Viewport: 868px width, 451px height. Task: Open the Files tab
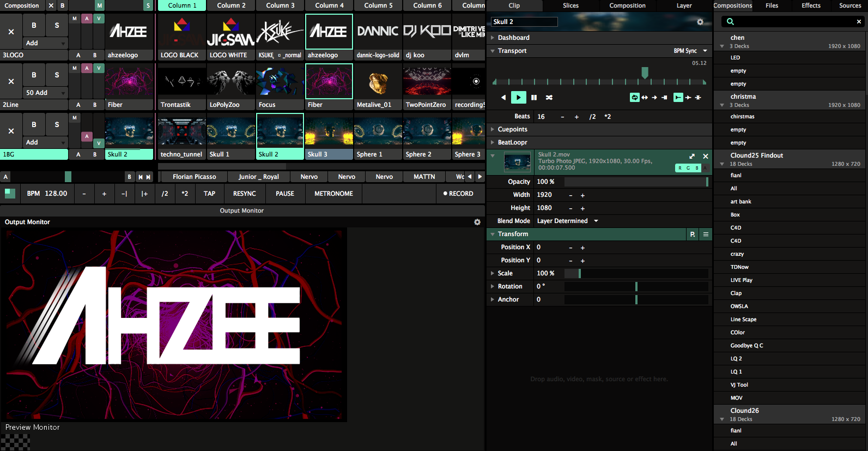tap(772, 5)
